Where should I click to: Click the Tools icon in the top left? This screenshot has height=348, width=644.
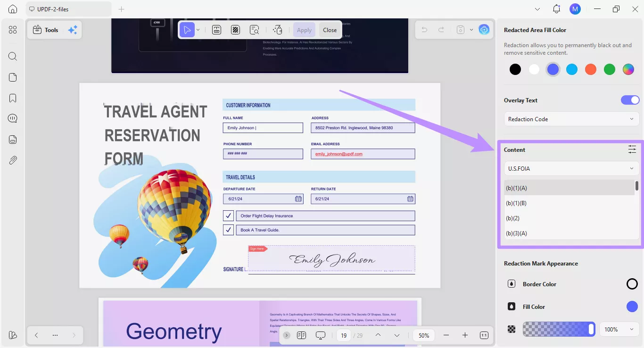click(x=45, y=29)
